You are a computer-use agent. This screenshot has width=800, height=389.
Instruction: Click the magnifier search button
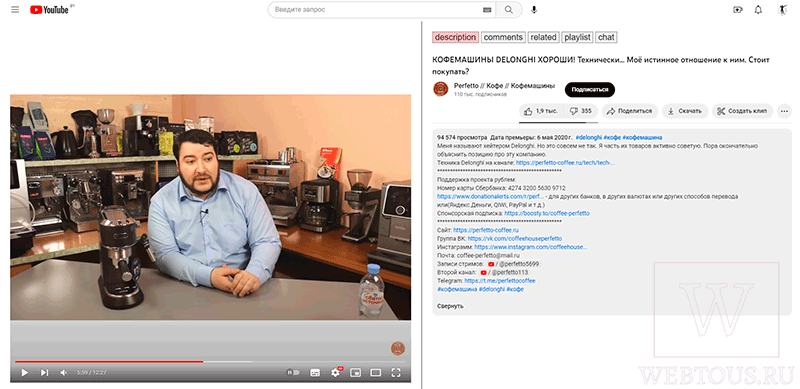(x=509, y=10)
